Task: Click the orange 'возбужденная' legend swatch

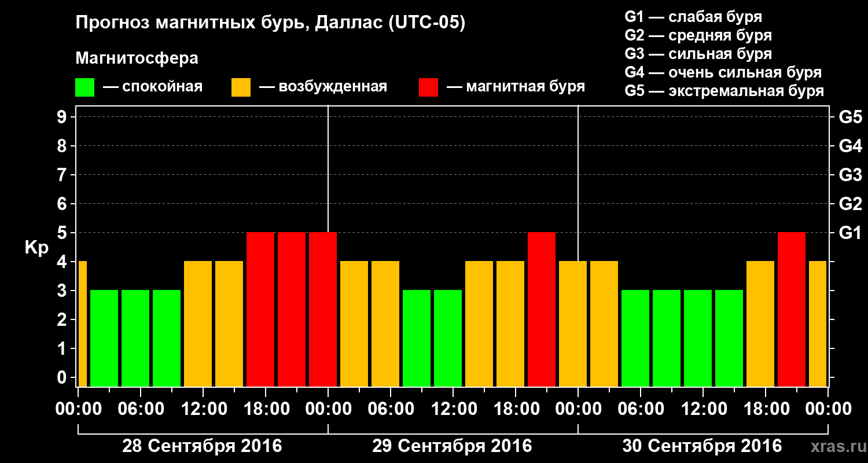Action: 241,87
